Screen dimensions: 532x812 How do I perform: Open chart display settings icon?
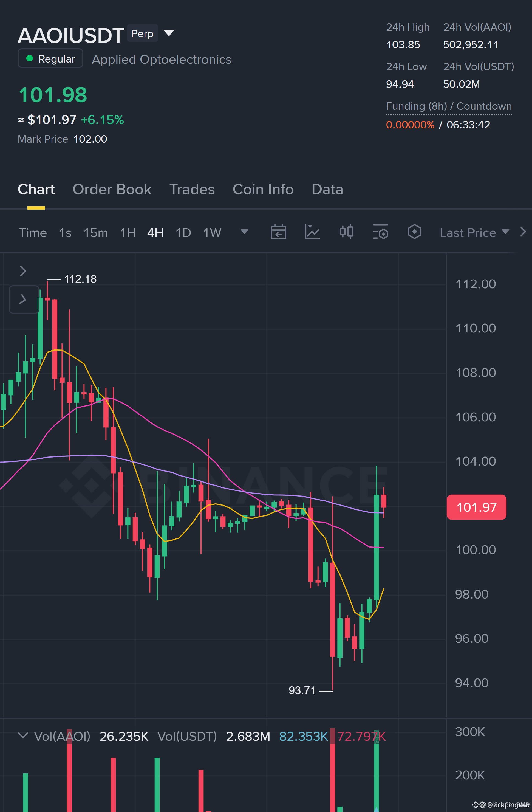(x=380, y=232)
